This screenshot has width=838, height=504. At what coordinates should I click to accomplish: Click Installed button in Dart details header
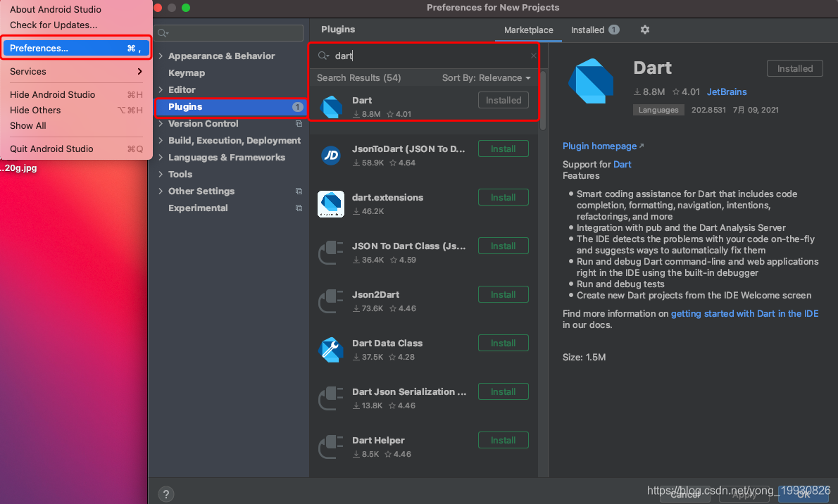(795, 68)
